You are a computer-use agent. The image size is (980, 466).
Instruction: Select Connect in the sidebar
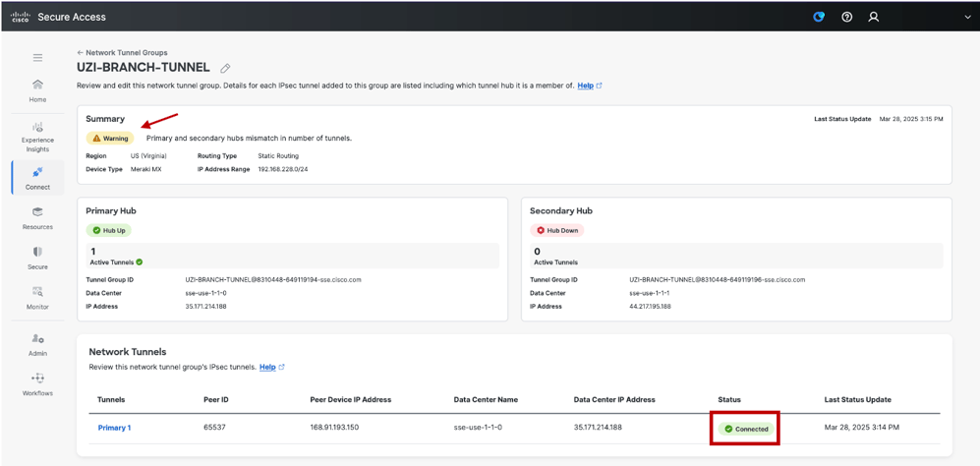pyautogui.click(x=37, y=178)
